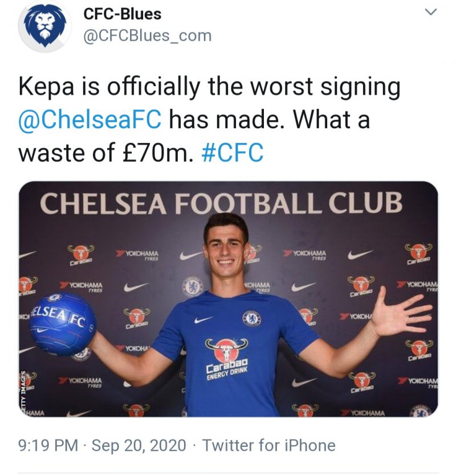Click the CFC-Blues display name
Screen dimensions: 456x476
click(x=123, y=14)
